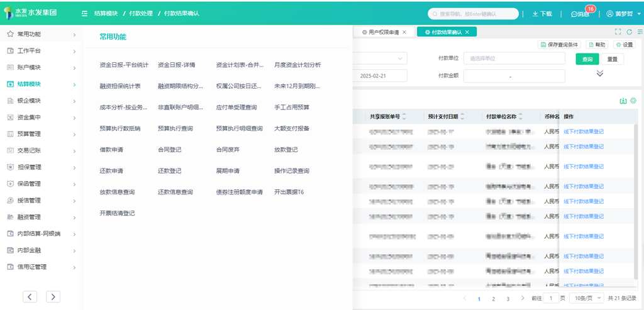Sort by 预计支付日期 column arrows

click(463, 116)
